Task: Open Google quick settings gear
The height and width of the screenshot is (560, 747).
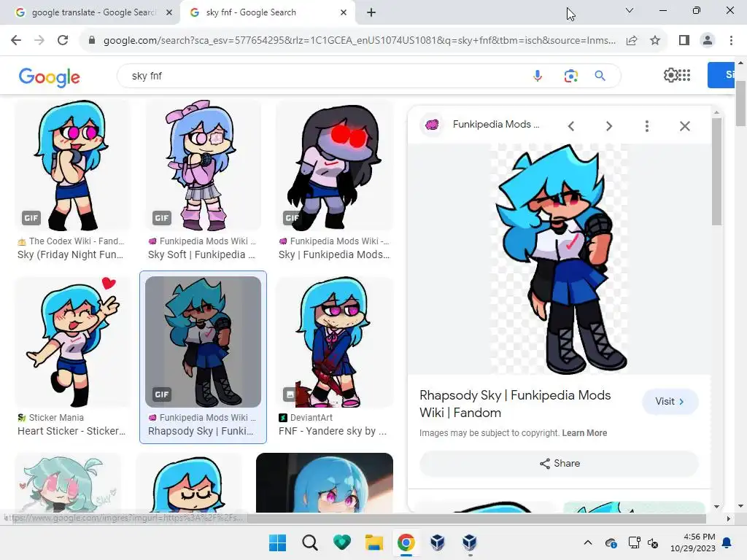Action: tap(670, 75)
